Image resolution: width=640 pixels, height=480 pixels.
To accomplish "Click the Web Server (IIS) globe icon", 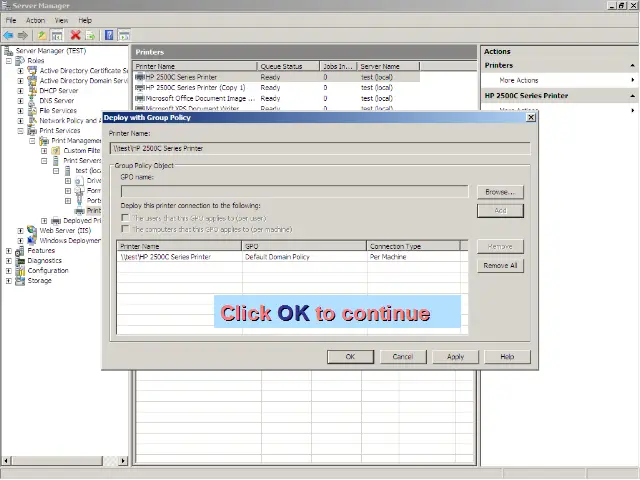I will coord(32,231).
